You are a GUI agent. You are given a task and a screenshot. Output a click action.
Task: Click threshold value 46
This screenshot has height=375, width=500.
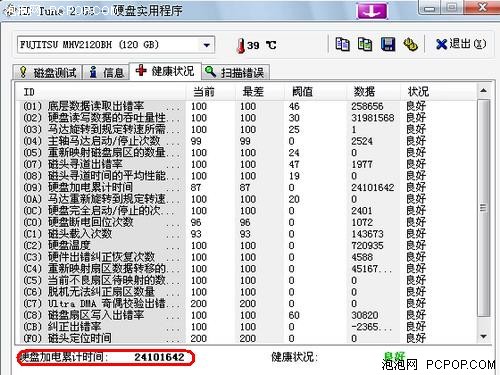tap(294, 106)
